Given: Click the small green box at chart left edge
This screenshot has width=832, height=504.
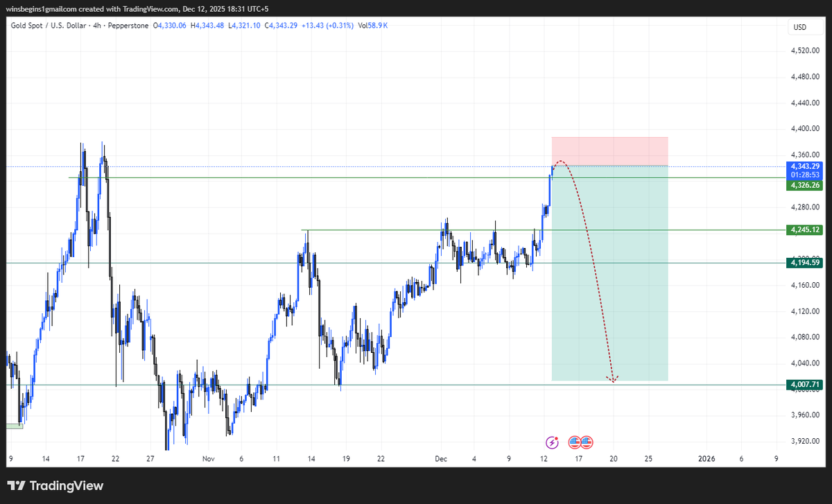Looking at the screenshot, I should (15, 426).
